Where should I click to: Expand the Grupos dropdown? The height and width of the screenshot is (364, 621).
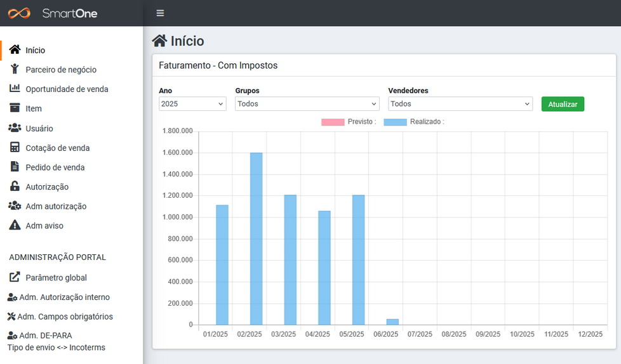(307, 104)
